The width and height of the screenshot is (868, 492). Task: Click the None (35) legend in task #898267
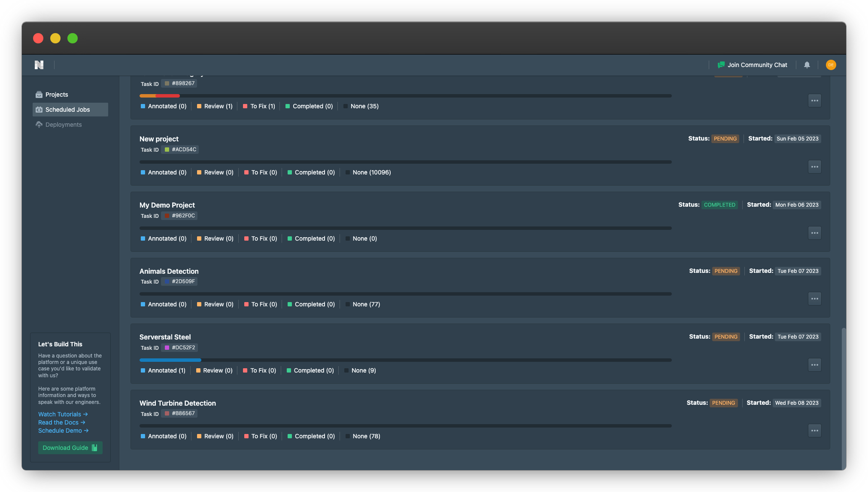[361, 106]
